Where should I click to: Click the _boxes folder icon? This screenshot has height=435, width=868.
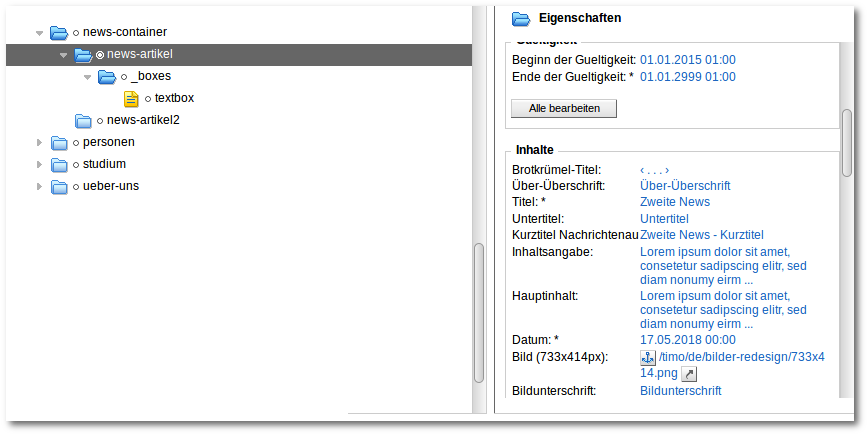[x=107, y=76]
